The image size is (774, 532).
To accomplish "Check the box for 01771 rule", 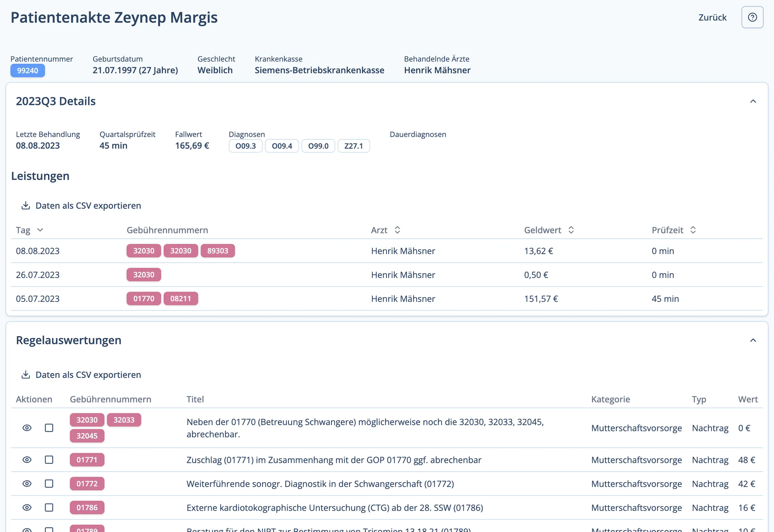I will [x=49, y=460].
